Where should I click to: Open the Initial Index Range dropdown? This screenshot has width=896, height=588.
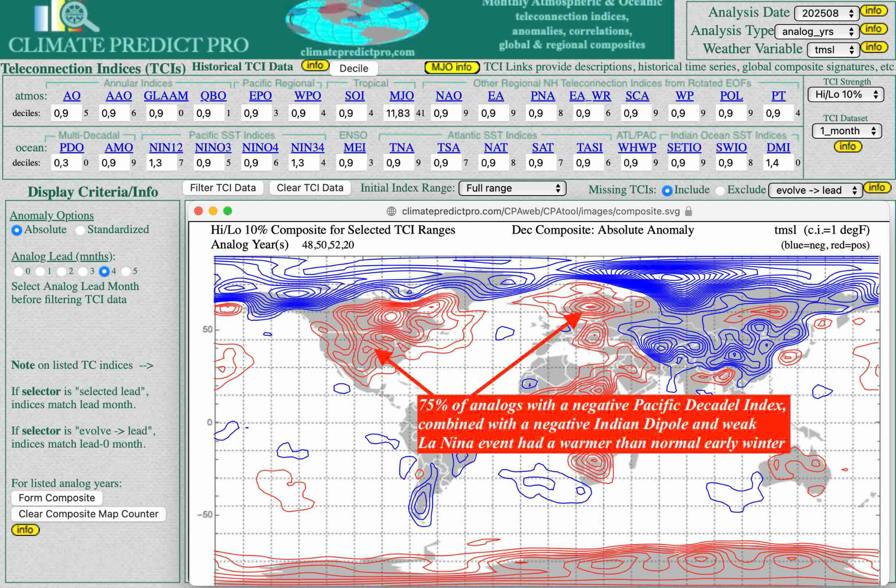coord(512,188)
